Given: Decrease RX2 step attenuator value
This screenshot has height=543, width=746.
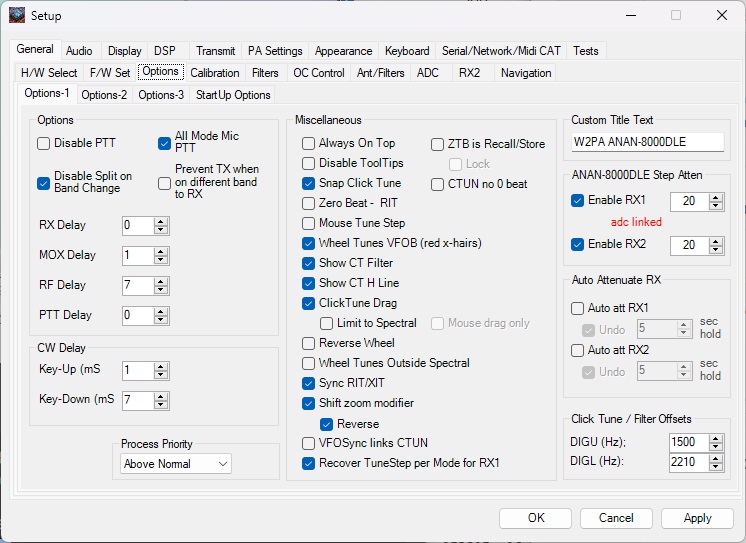Looking at the screenshot, I should coord(716,249).
